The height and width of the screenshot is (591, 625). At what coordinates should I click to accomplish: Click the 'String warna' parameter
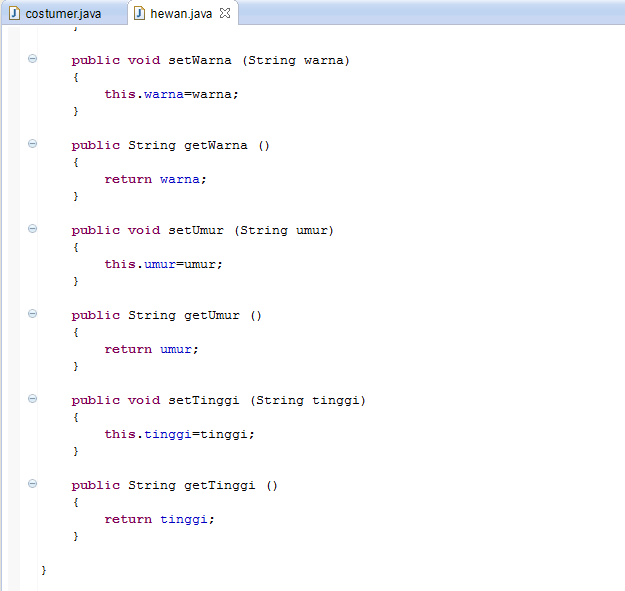pos(296,61)
